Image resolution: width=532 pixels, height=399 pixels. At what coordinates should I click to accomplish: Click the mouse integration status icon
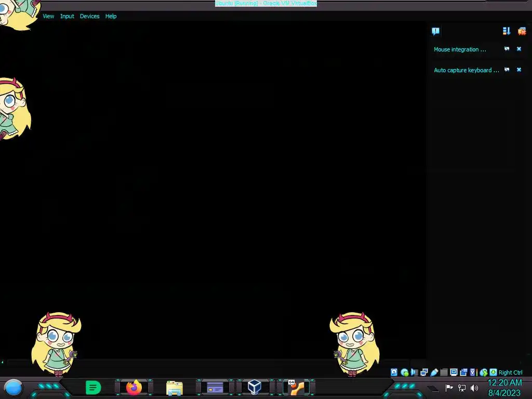tap(484, 373)
